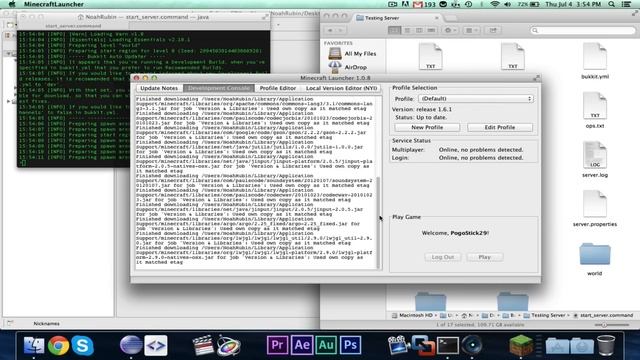Viewport: 640px width, 360px height.
Task: Click the Gmail notifier icon showing 193
Action: [x=424, y=4]
